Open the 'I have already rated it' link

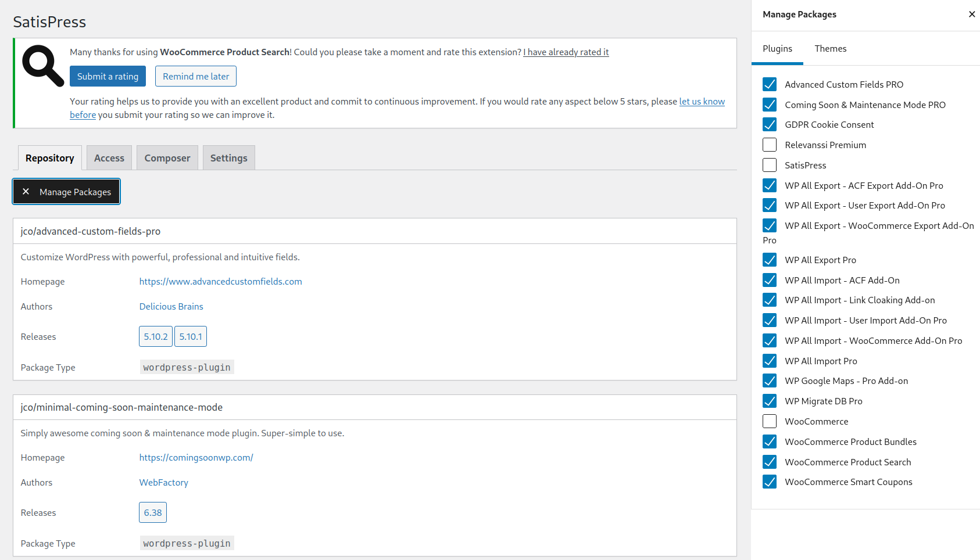566,52
